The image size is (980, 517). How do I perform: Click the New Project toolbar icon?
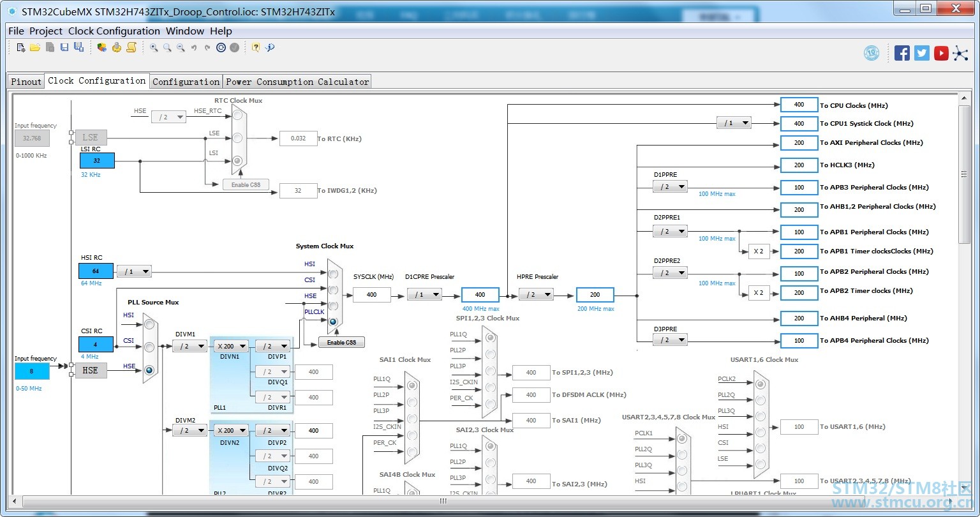coord(21,47)
